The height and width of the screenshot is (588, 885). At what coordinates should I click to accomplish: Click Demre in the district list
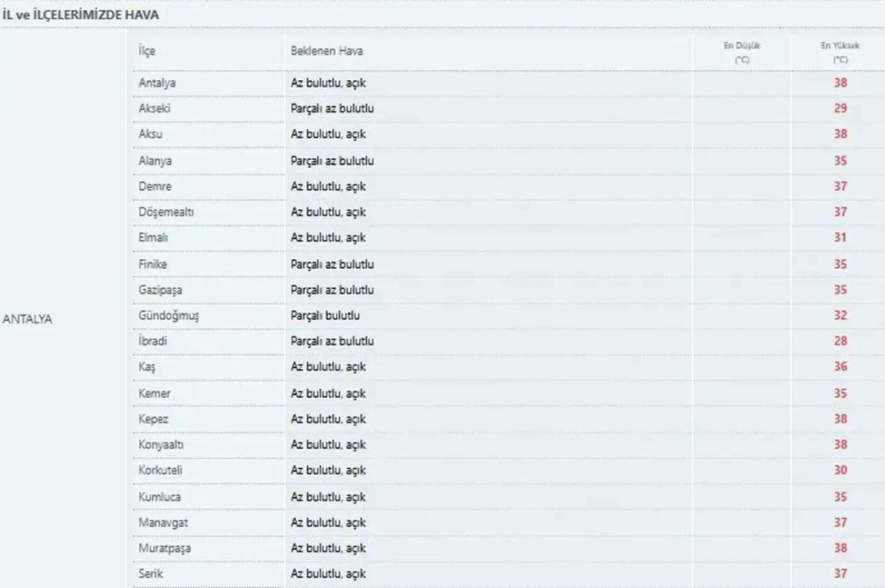[155, 187]
